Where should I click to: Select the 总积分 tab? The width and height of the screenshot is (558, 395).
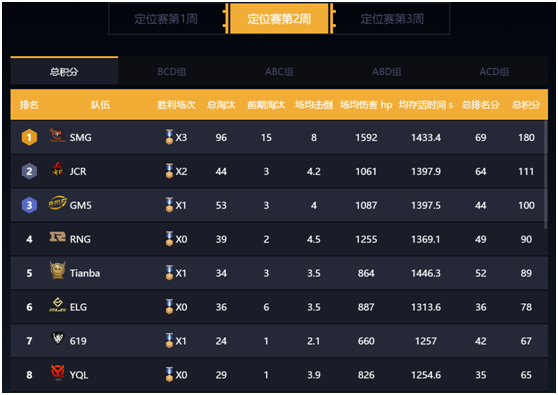pyautogui.click(x=64, y=72)
